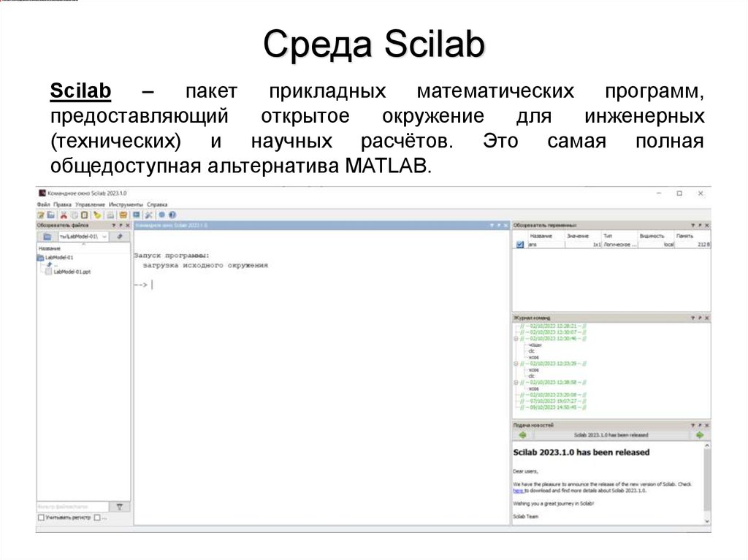Open help for the file browser panel
Screen dimensions: 748x560
pos(113,225)
